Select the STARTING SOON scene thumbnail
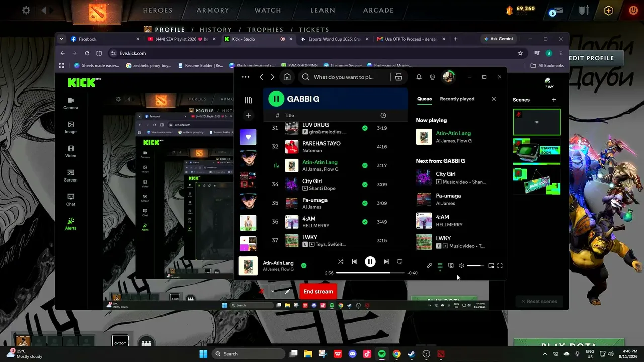The width and height of the screenshot is (644, 362). (x=536, y=151)
